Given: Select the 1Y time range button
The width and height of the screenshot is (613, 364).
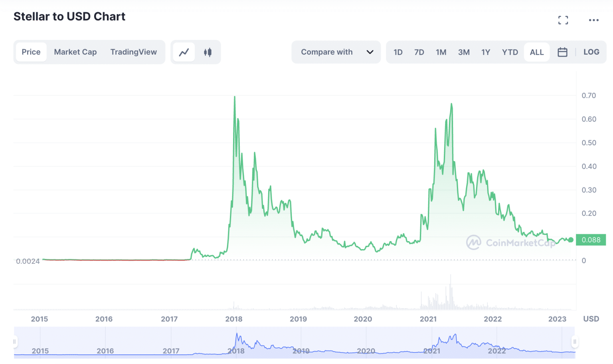Looking at the screenshot, I should click(x=486, y=52).
